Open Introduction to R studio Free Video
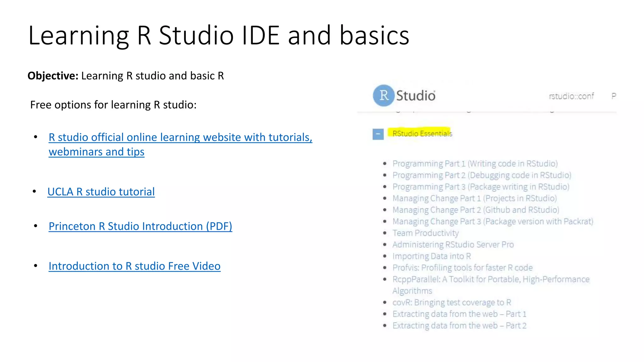 134,266
